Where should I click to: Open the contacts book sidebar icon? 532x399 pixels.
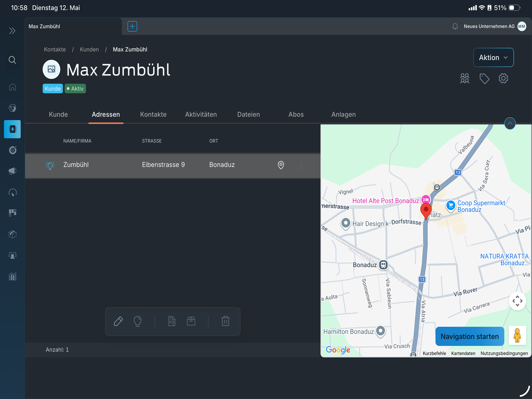pyautogui.click(x=12, y=129)
